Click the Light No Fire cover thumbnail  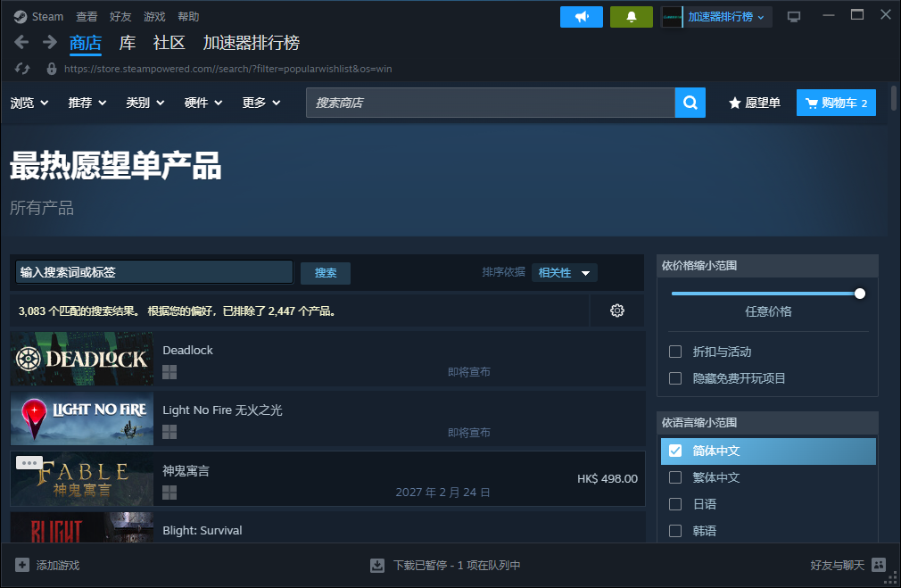(x=81, y=418)
